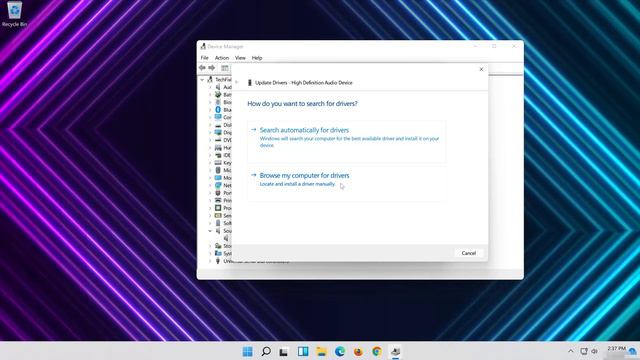Click the volume icon in system tray
640x360 pixels.
[x=595, y=351]
